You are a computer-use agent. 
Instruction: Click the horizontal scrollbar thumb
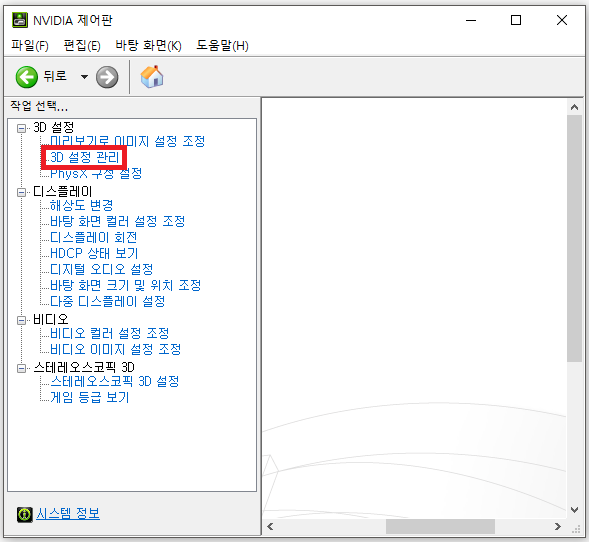(440, 527)
